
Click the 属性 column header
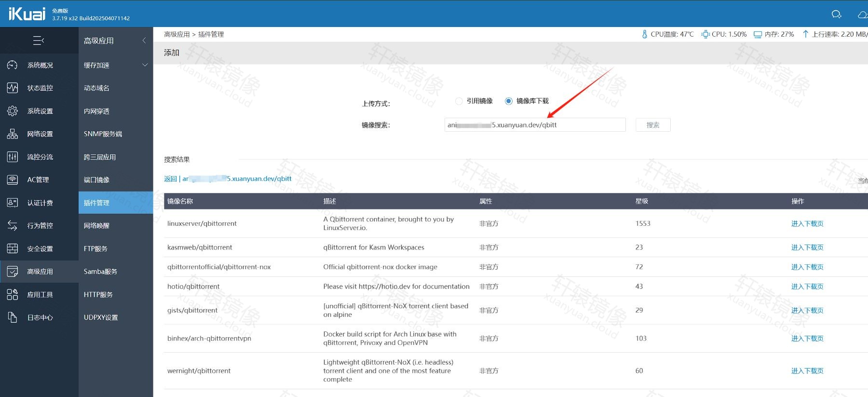pos(486,201)
